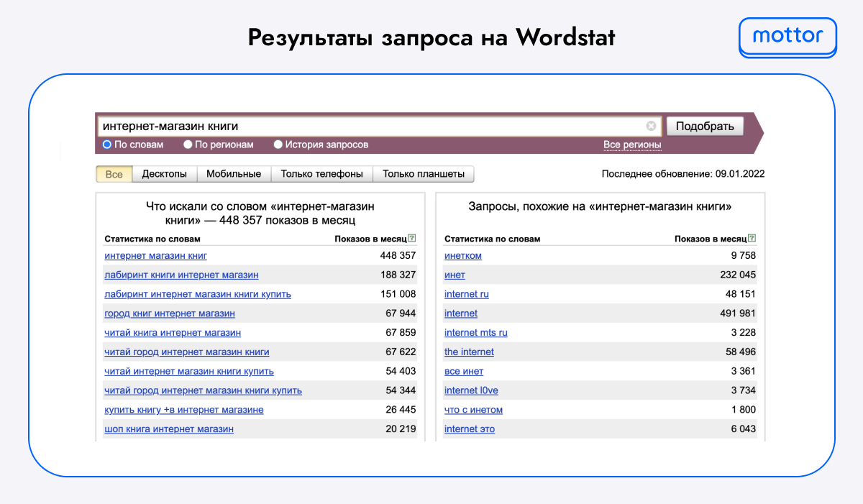Open help icon next to right "Показов в месяц"

[x=752, y=238]
